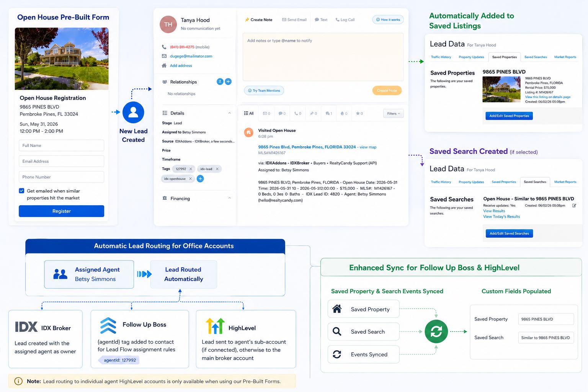Switch to the Text tab
Screen dimensions: 588x392
(321, 20)
